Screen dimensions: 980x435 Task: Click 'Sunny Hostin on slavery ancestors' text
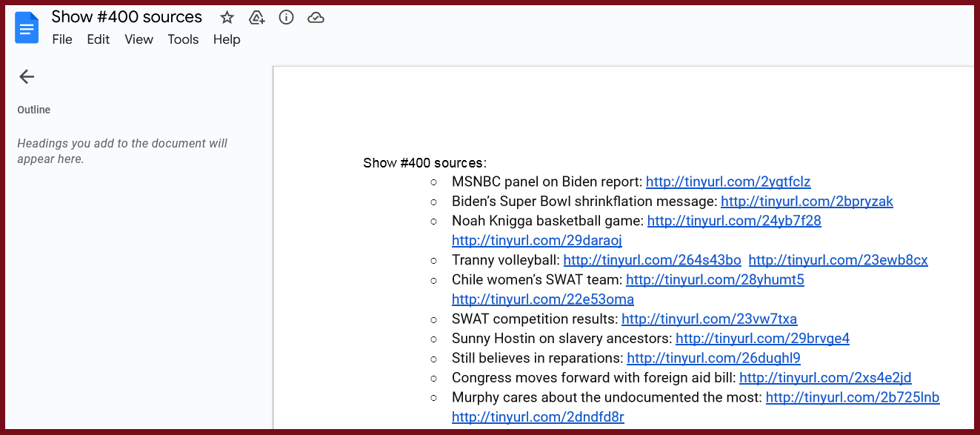pyautogui.click(x=561, y=339)
